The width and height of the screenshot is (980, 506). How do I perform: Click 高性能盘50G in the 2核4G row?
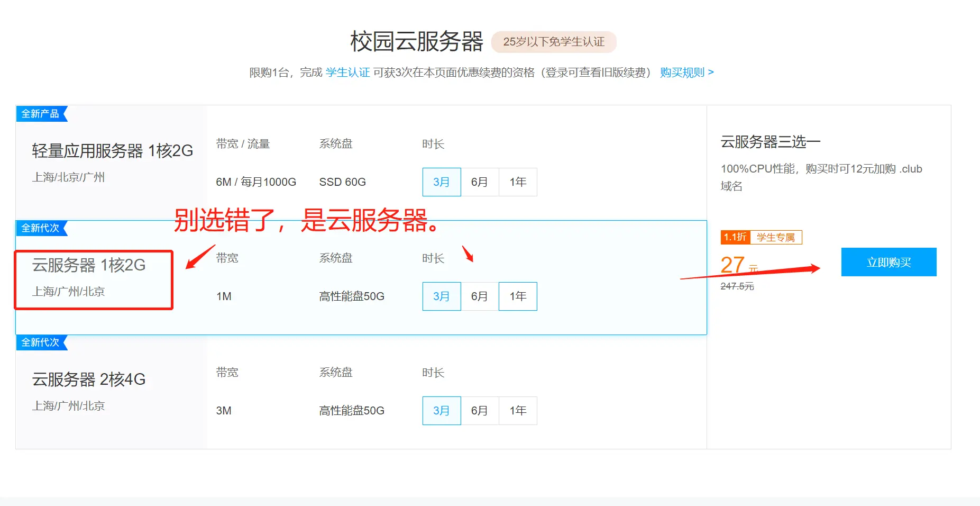pyautogui.click(x=352, y=411)
